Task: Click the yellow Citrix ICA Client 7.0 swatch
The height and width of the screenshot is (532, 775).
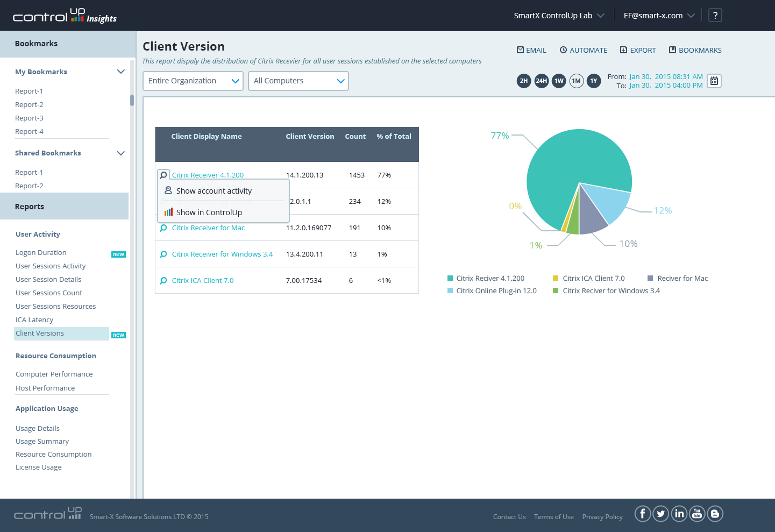Action: [556, 278]
